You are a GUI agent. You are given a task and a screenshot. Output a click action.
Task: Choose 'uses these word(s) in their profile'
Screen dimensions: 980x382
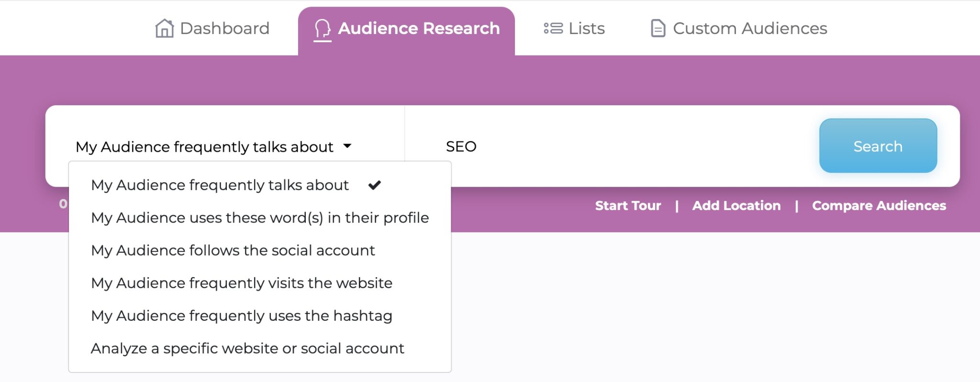click(x=260, y=218)
